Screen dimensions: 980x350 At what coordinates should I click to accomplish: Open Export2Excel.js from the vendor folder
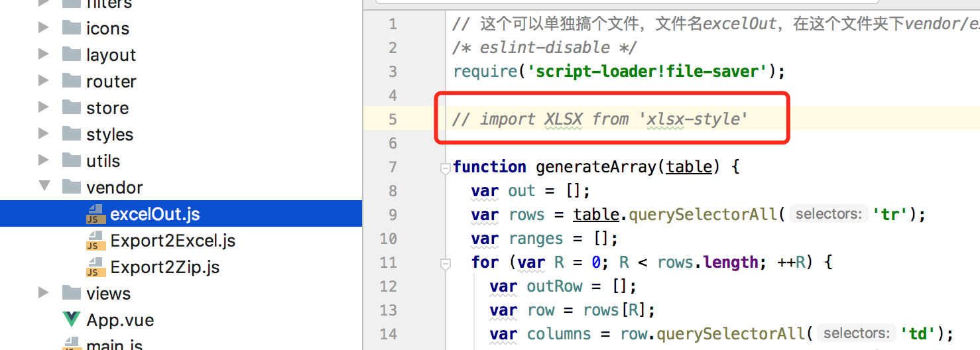coord(173,241)
